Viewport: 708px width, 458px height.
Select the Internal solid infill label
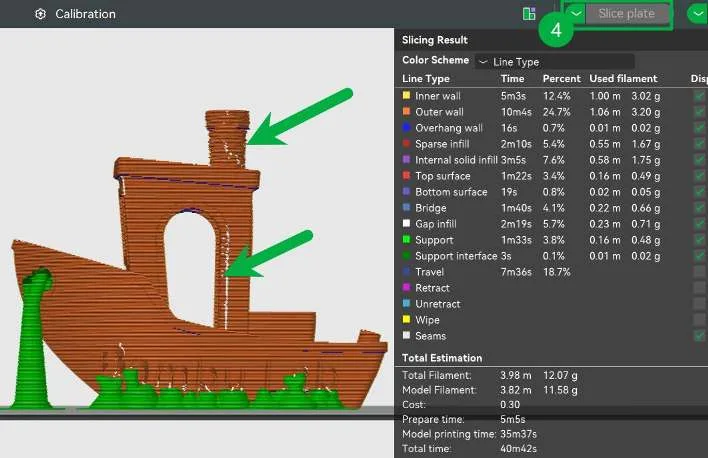pos(456,160)
